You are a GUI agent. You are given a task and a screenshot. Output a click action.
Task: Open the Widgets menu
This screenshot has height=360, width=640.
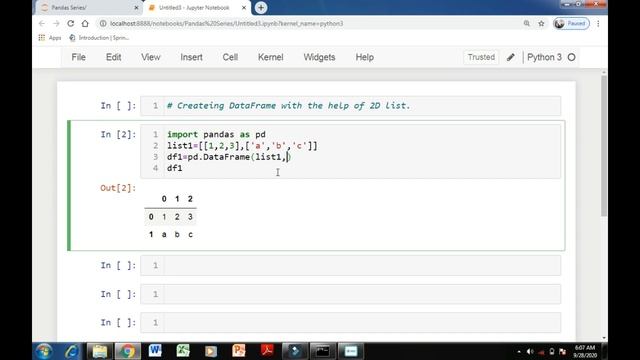coord(319,57)
